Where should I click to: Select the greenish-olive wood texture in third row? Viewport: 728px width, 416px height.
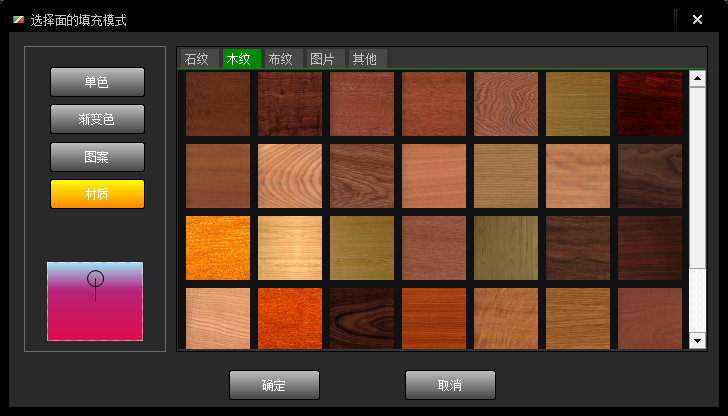coord(506,248)
